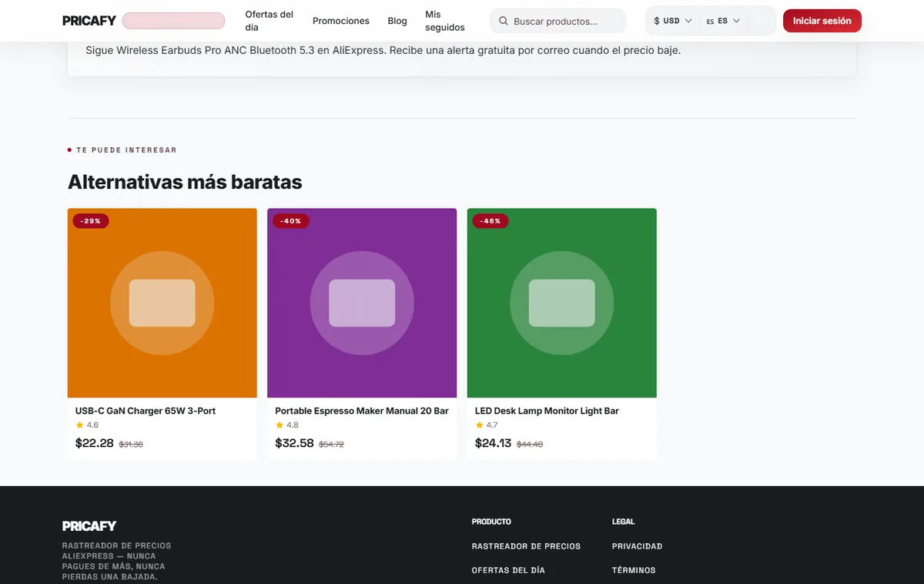Open the Promociones menu item

[x=341, y=21]
